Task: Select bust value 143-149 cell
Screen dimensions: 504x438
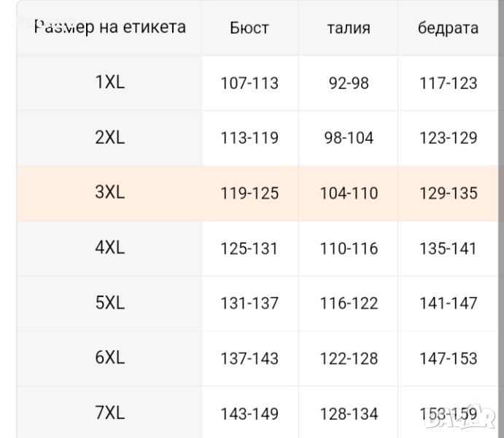Action: click(x=249, y=415)
